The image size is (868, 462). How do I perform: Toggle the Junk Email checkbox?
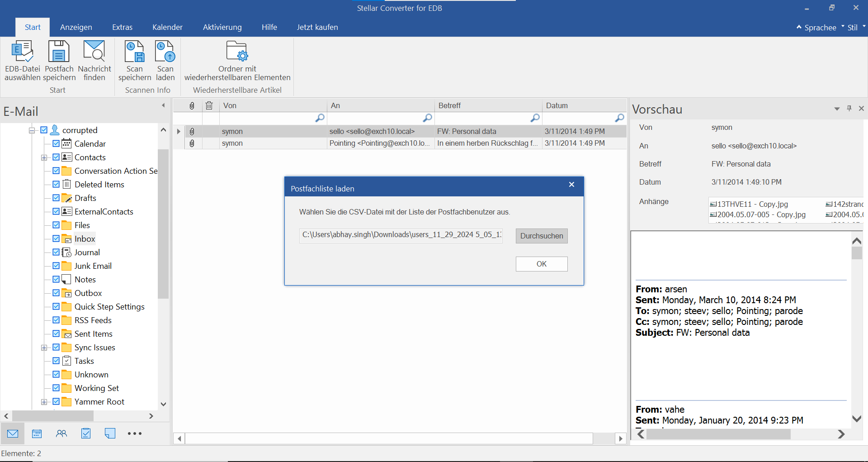pyautogui.click(x=56, y=266)
